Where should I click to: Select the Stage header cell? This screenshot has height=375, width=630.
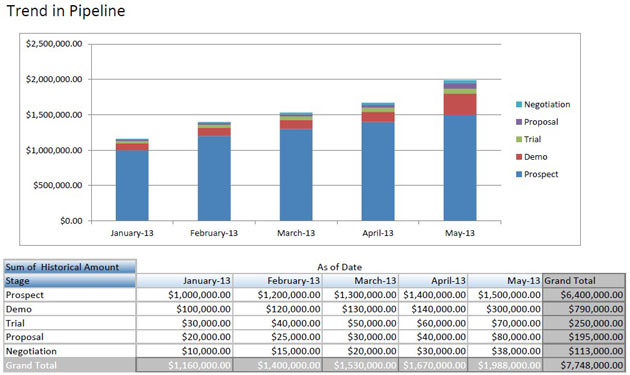[x=70, y=281]
